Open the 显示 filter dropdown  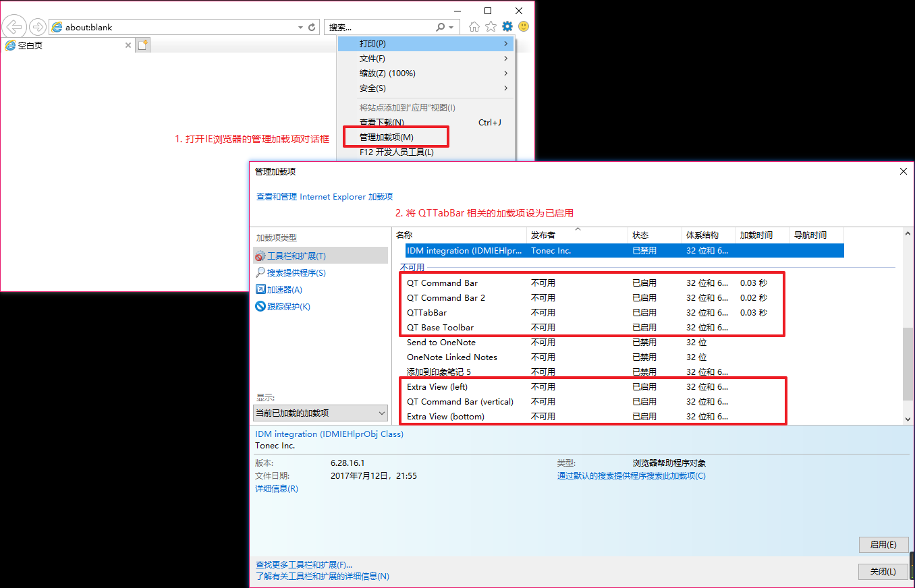(x=321, y=413)
